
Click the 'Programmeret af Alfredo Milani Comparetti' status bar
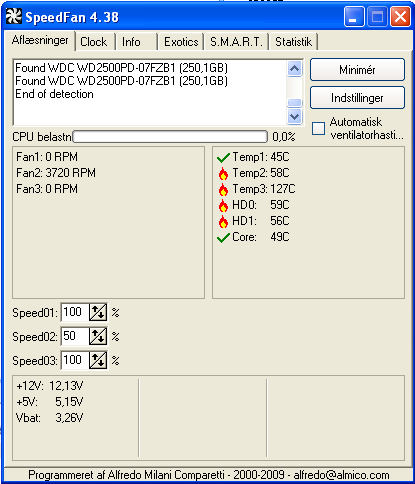pos(209,475)
